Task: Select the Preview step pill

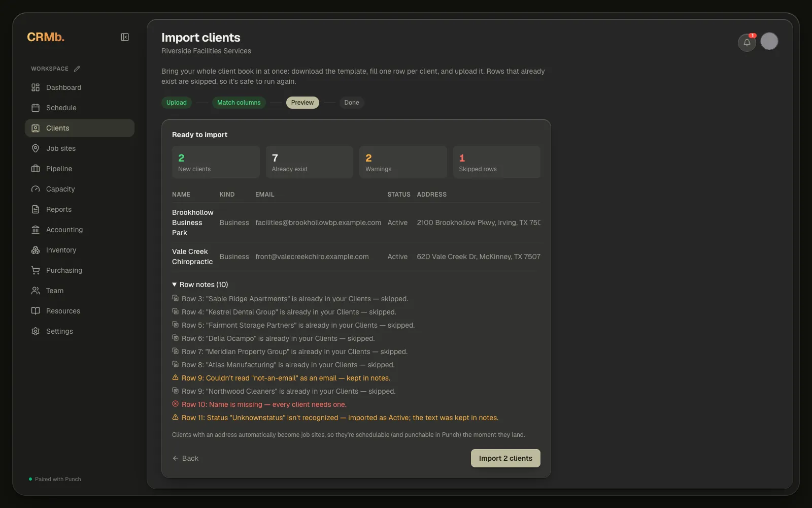Action: (302, 103)
